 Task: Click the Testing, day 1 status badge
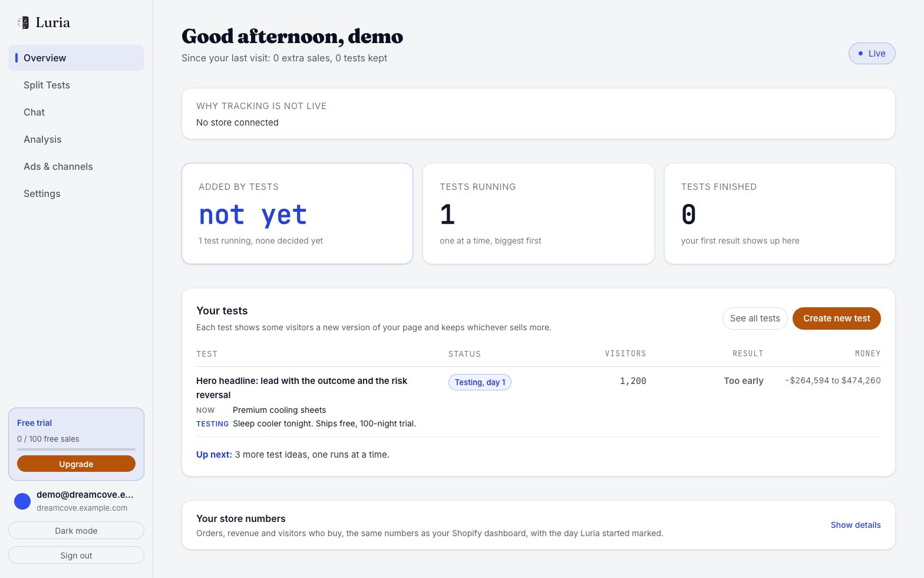[x=480, y=382]
